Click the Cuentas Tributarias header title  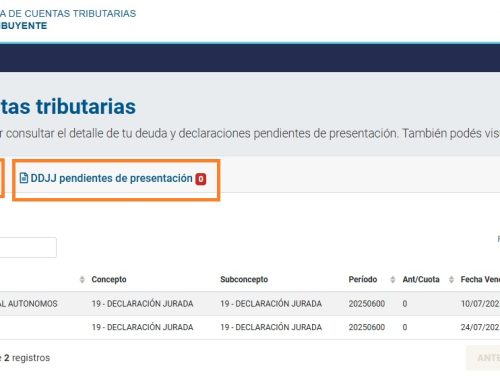(x=68, y=14)
